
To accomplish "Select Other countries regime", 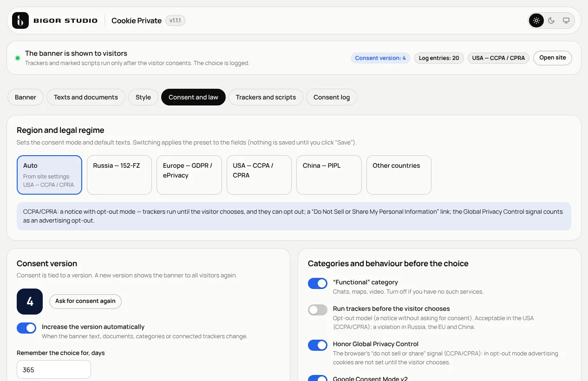I will click(399, 175).
